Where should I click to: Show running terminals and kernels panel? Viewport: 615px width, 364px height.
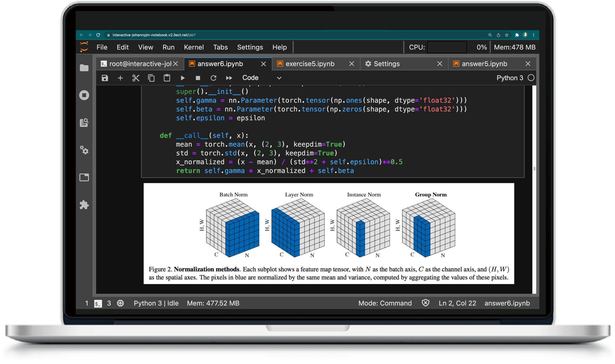coord(84,95)
